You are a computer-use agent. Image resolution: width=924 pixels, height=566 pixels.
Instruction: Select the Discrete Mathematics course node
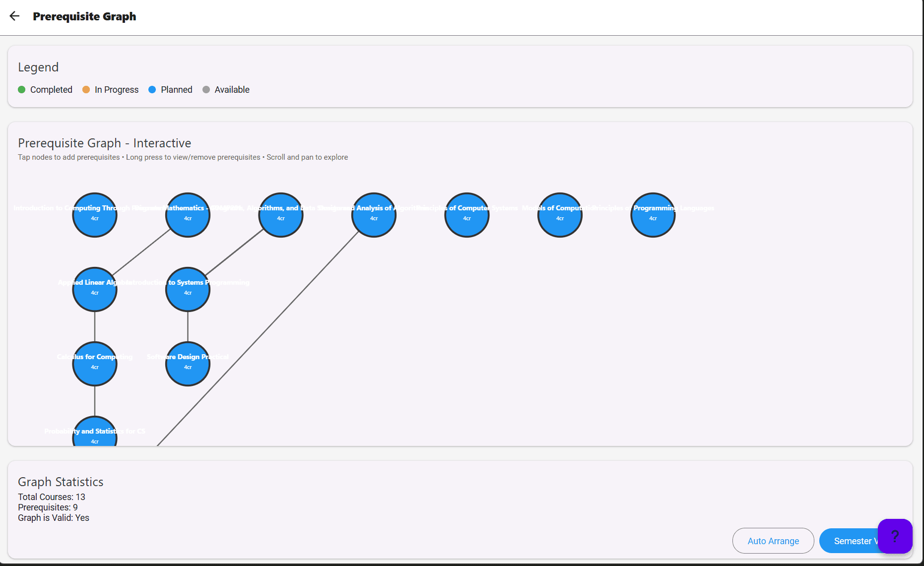coord(188,215)
